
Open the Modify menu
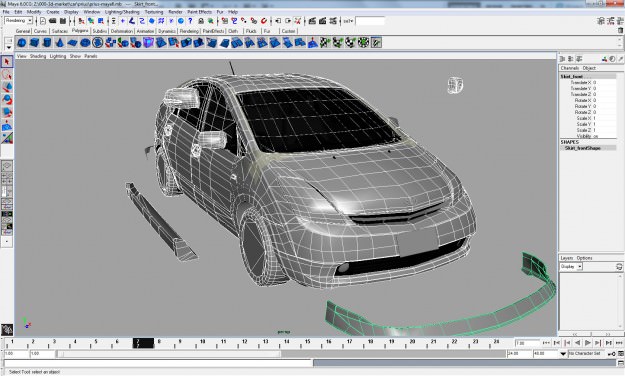34,12
